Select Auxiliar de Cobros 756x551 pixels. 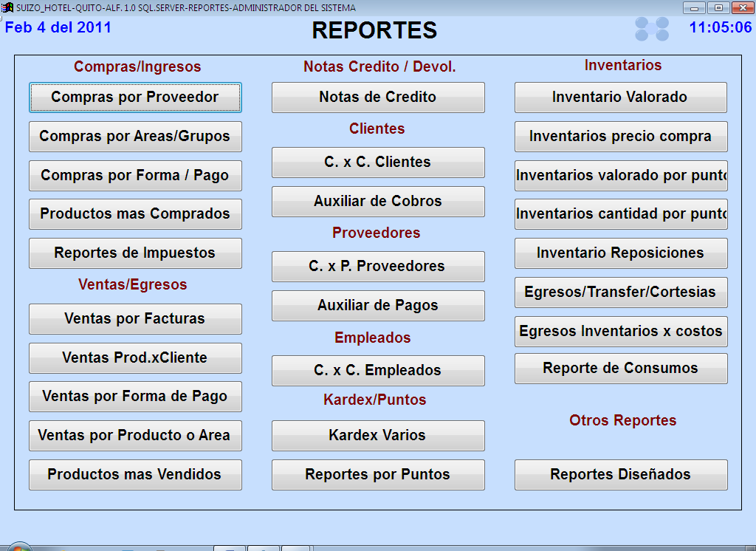(x=378, y=202)
